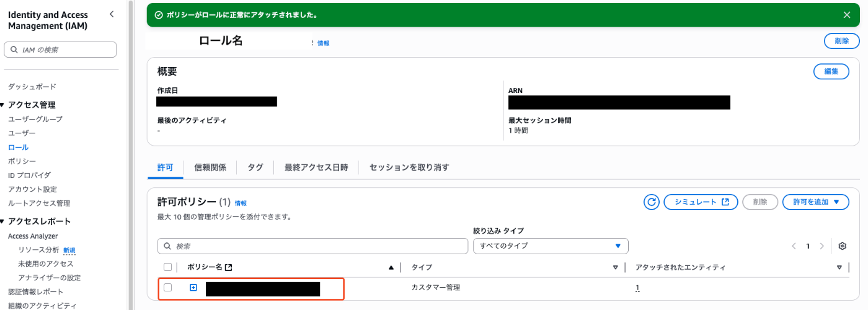The height and width of the screenshot is (310, 868).
Task: Open 未使用のアクセス in the sidebar
Action: click(x=46, y=264)
